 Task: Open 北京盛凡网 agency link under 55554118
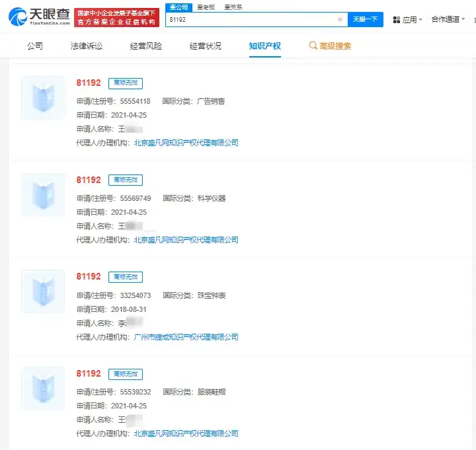point(186,143)
